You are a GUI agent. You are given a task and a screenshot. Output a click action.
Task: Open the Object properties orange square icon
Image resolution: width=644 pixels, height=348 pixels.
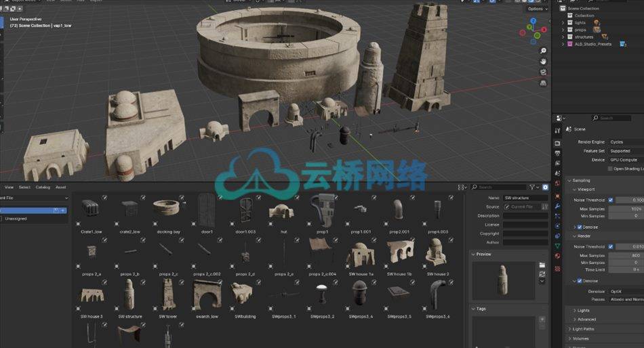click(x=557, y=196)
